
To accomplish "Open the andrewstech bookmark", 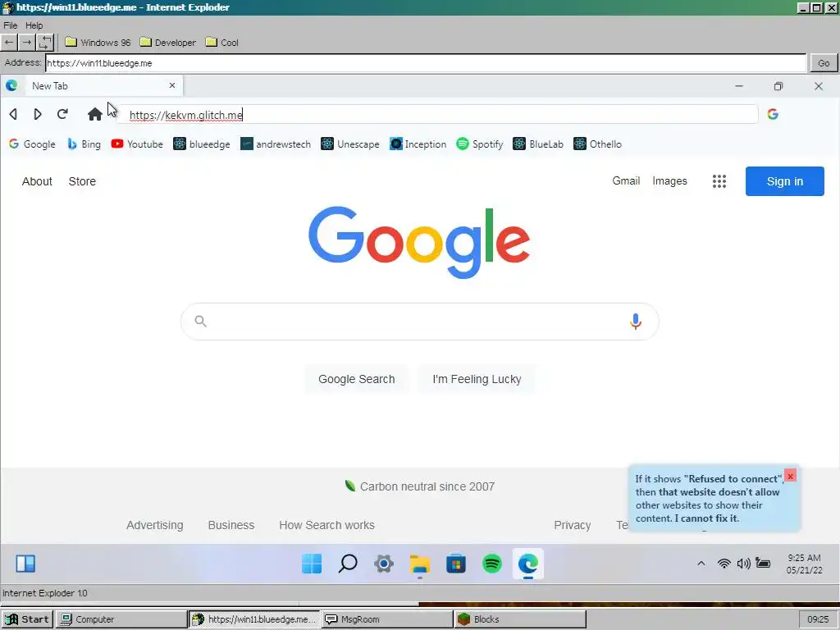I will coord(276,144).
